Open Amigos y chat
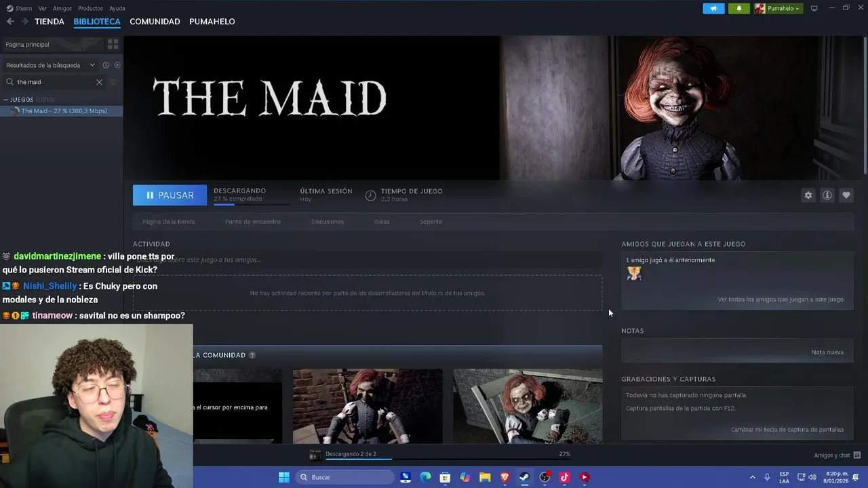Viewport: 868px width, 488px height. click(837, 455)
